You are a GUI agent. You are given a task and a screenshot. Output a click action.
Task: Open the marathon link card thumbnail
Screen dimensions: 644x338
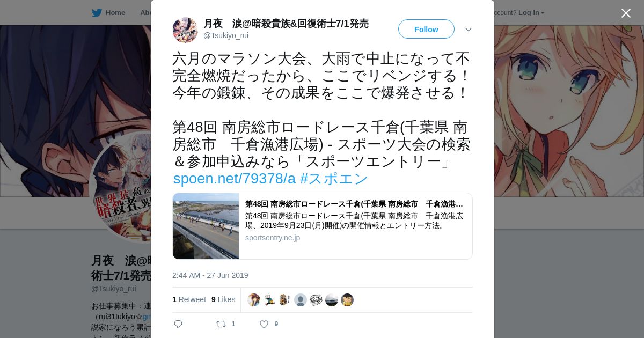pyautogui.click(x=206, y=226)
